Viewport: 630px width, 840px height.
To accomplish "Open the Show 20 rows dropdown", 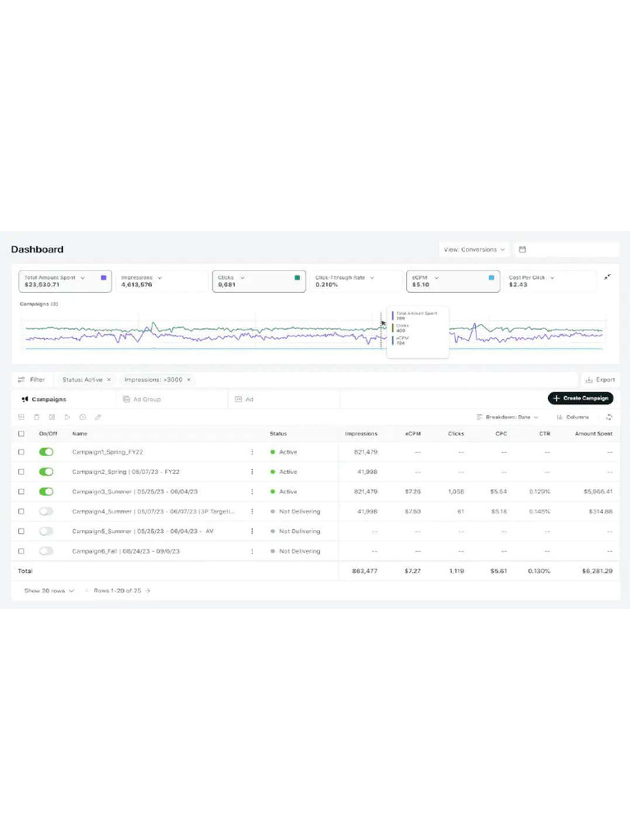I will tap(48, 591).
